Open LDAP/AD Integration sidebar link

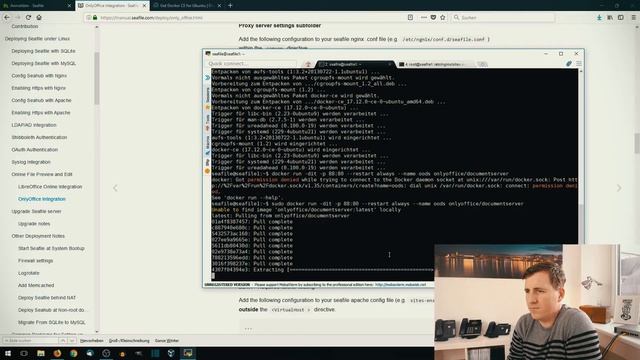pos(34,125)
